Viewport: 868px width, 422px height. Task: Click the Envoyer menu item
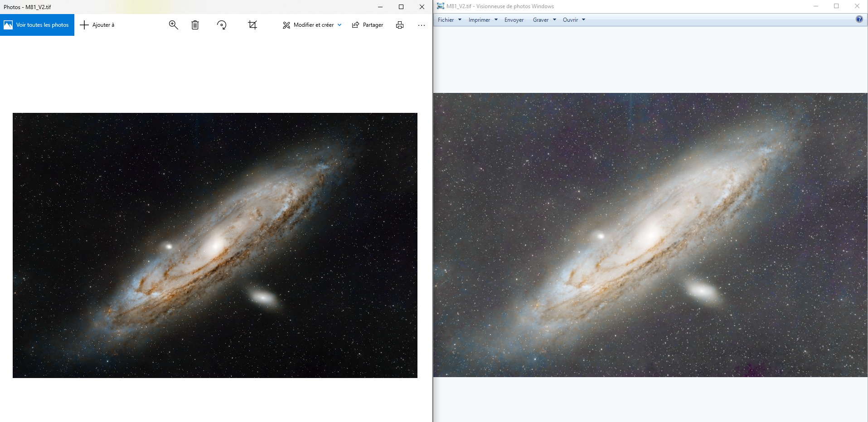(514, 20)
